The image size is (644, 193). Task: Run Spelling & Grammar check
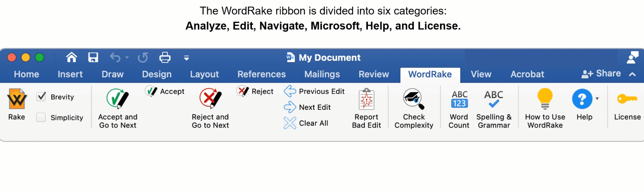point(493,99)
